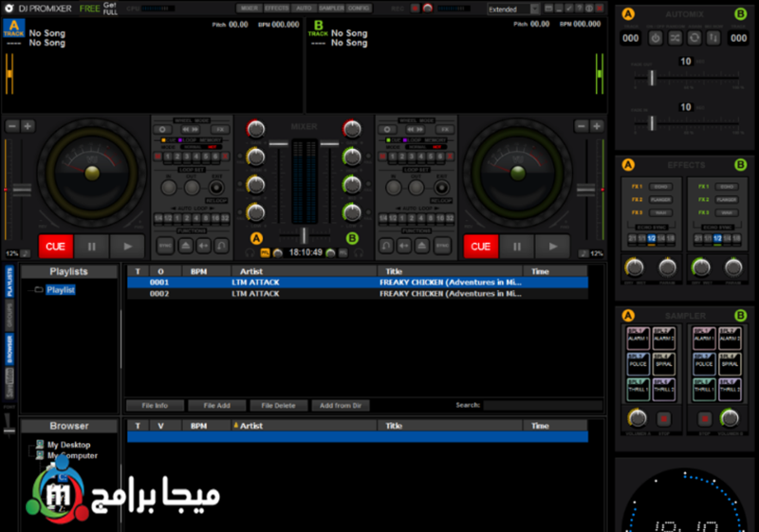
Task: Toggle Automix again repeat icon
Action: 694,38
